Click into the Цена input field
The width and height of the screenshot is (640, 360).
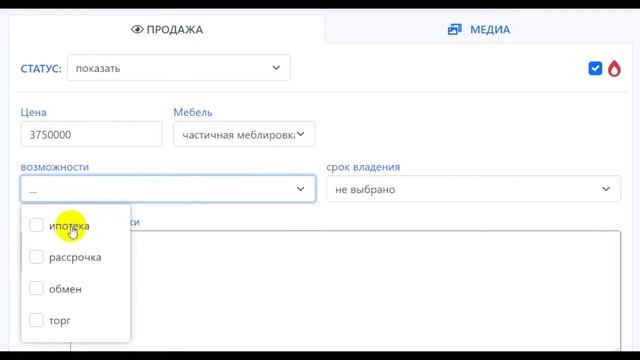coord(91,134)
